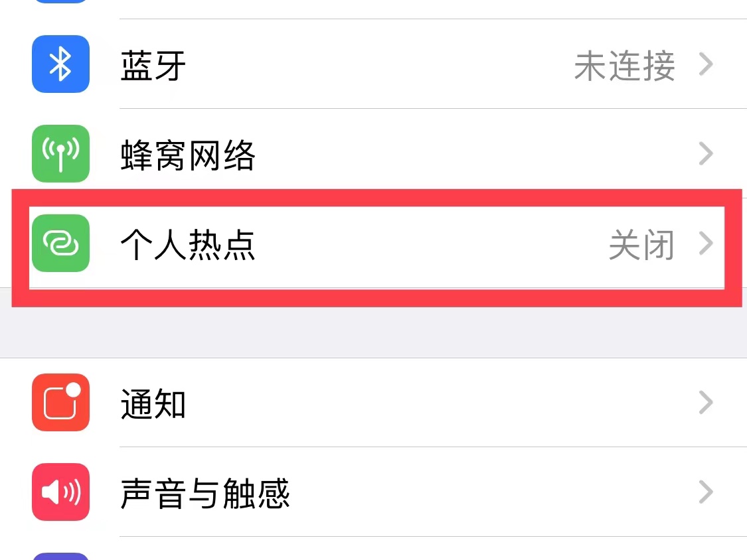Expand 蜂窝网络 using its chevron arrow
The image size is (747, 560).
pyautogui.click(x=706, y=153)
